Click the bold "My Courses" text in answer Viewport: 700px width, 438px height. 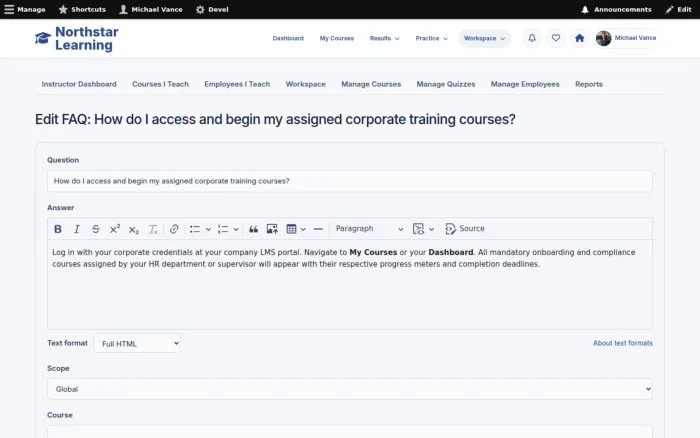[373, 252]
